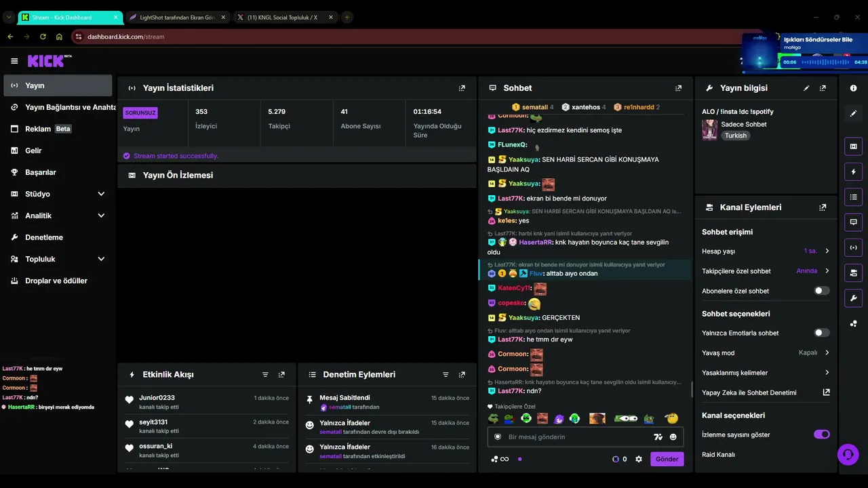Viewport: 868px width, 488px height.
Task: Click username Junior0233 in activity feed
Action: [x=157, y=398]
